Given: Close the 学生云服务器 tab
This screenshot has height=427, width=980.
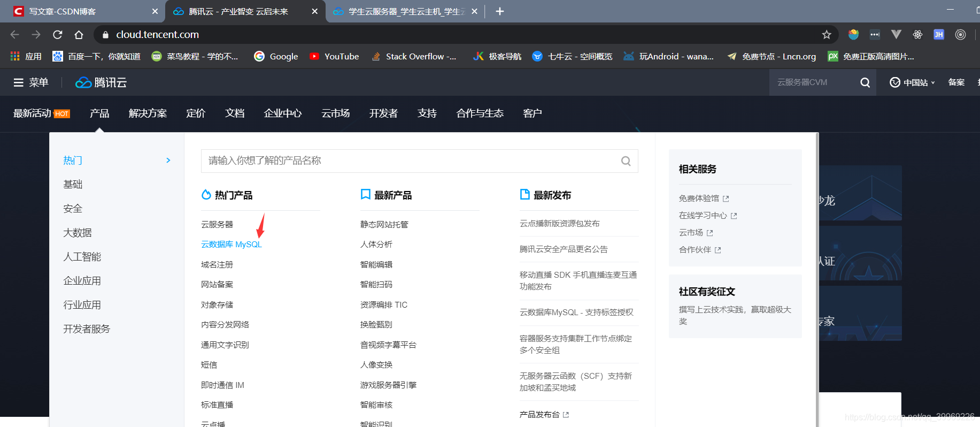Looking at the screenshot, I should pyautogui.click(x=474, y=11).
